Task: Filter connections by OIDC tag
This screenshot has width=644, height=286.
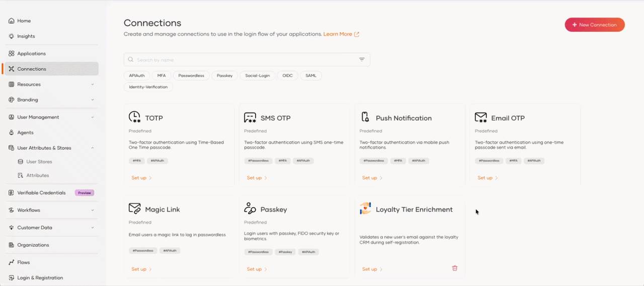Action: (x=288, y=75)
